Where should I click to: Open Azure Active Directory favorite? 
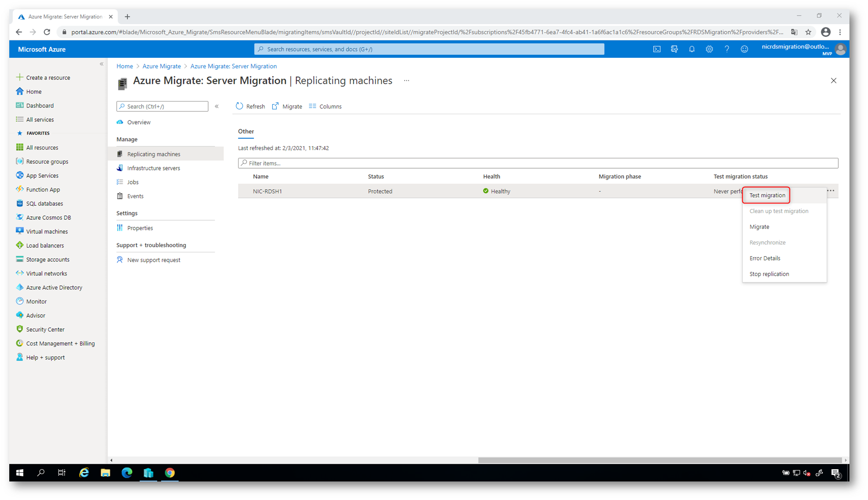pos(54,288)
